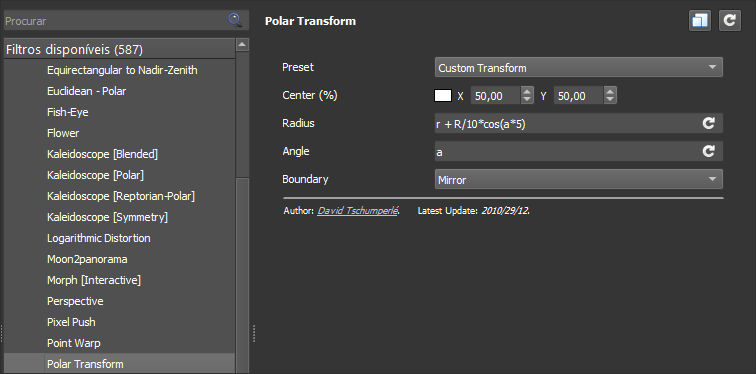756x374 pixels.
Task: Click the Latest Update date 2010/29/12
Action: pyautogui.click(x=506, y=211)
